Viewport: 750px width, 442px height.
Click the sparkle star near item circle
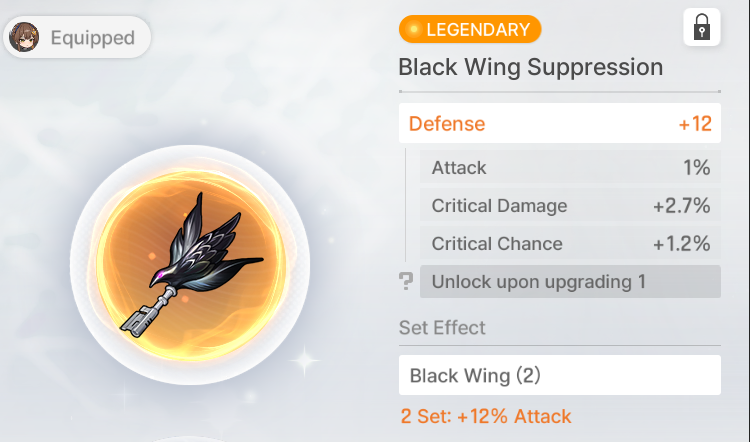(x=305, y=360)
